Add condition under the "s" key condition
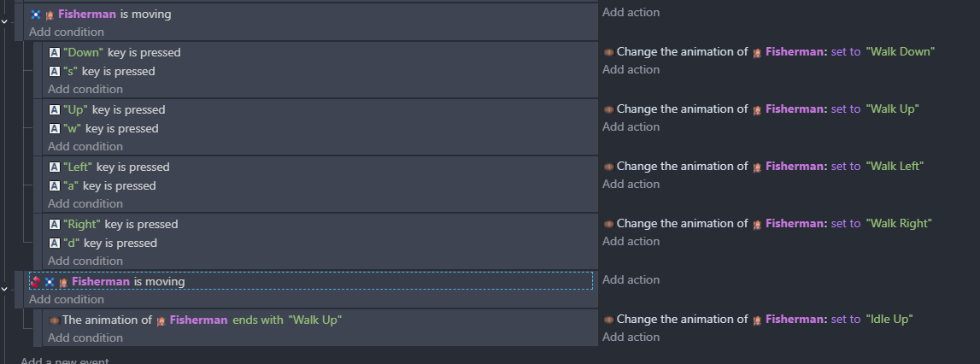Image resolution: width=980 pixels, height=364 pixels. [85, 89]
